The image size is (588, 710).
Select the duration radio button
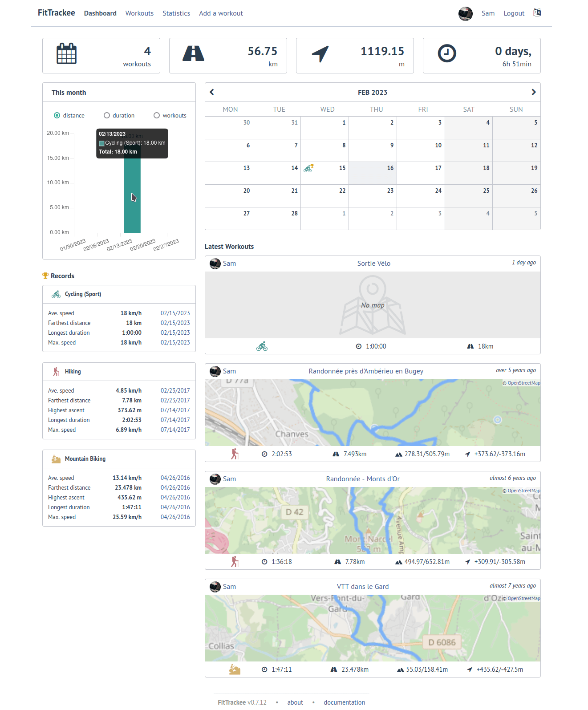pos(107,115)
